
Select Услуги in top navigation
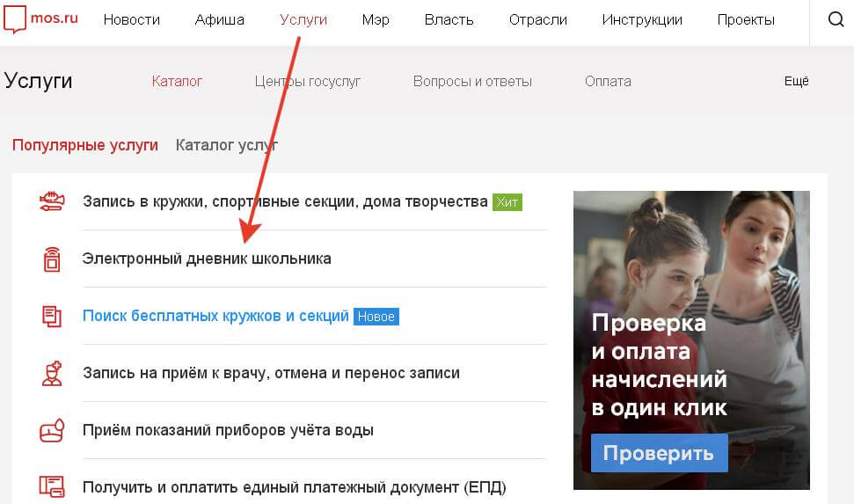point(303,20)
